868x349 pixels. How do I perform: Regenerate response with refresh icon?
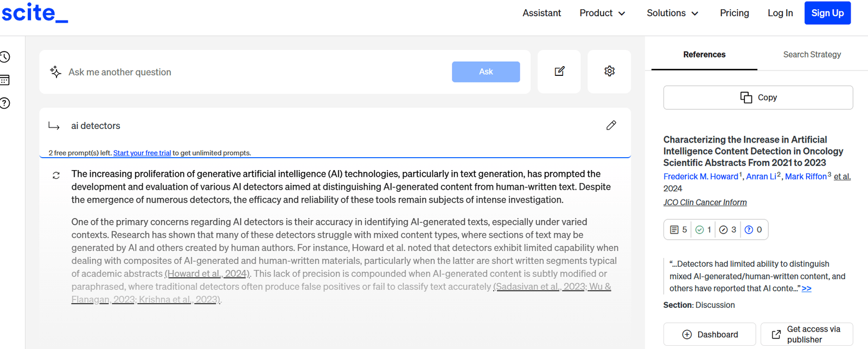[56, 176]
